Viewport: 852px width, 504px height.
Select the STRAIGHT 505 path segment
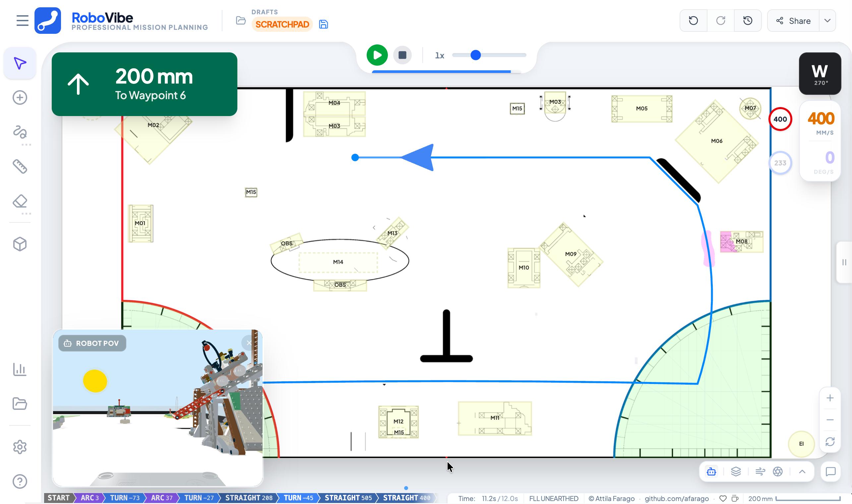[348, 498]
